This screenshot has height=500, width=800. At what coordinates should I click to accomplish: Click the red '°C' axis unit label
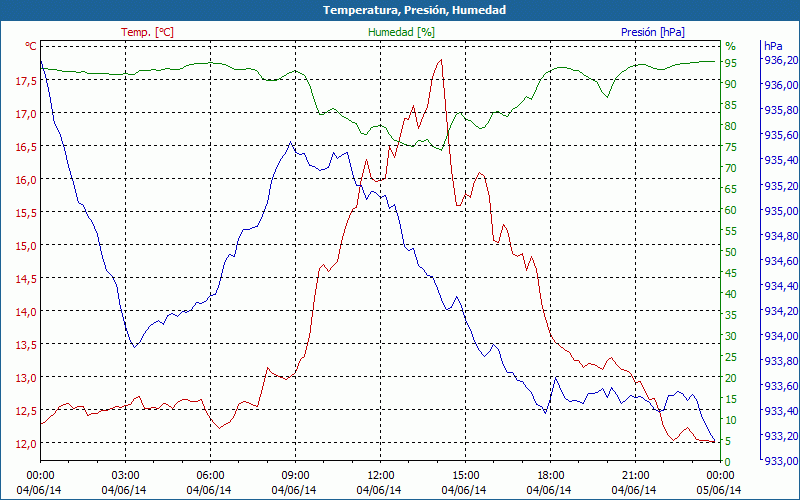click(31, 46)
